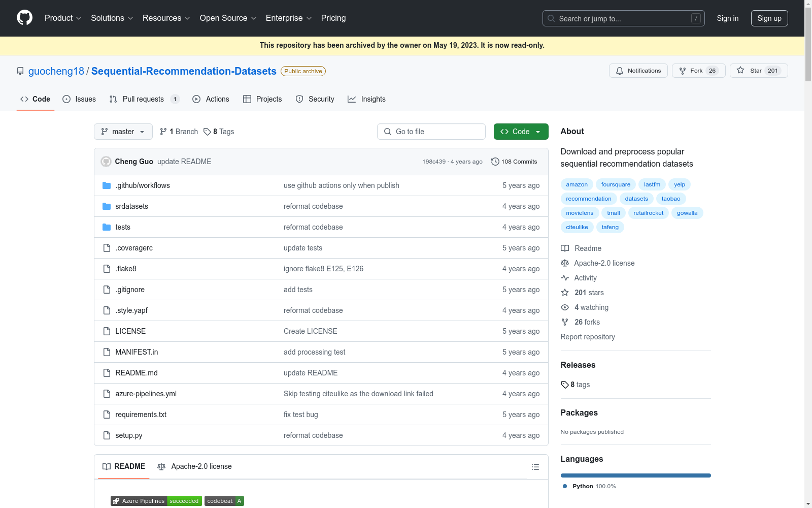The width and height of the screenshot is (812, 508).
Task: Switch to the Insights tab
Action: click(366, 99)
